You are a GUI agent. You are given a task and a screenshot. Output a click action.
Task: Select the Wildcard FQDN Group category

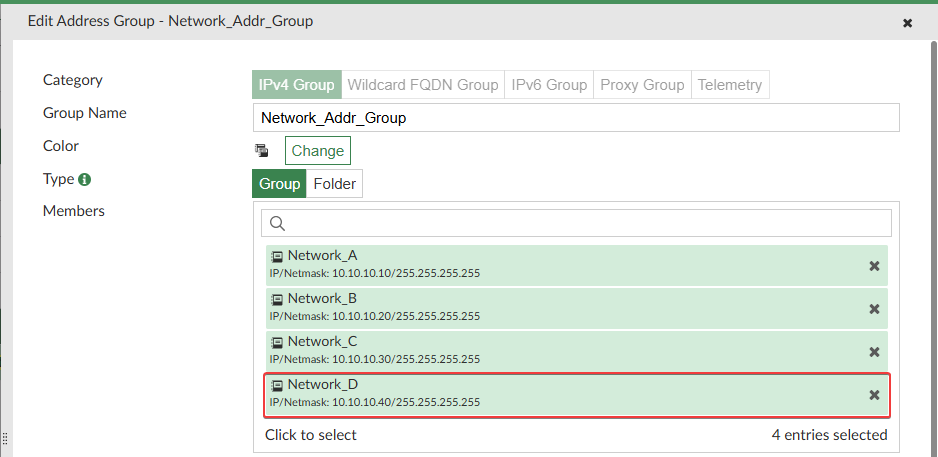(423, 85)
